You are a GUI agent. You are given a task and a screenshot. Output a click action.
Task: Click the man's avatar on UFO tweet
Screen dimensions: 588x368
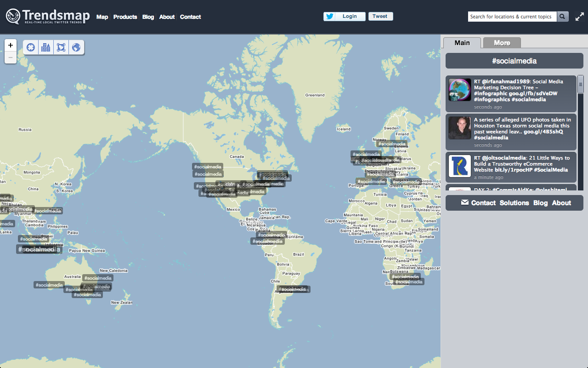tap(460, 128)
